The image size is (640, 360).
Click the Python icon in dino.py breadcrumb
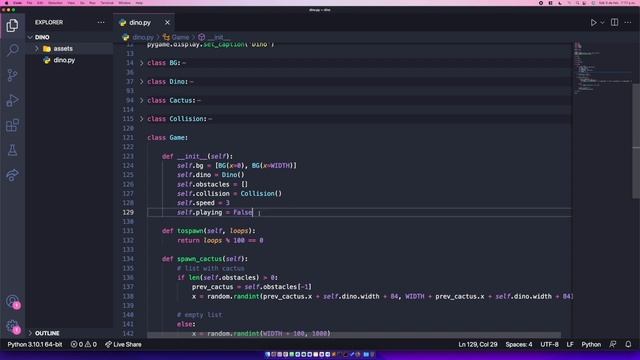coord(126,38)
